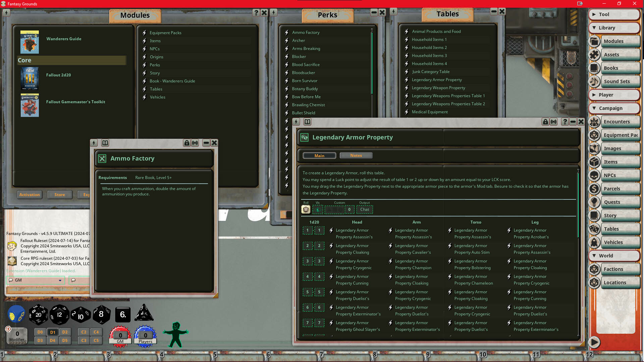Open the NPCs sidebar panel
Image resolution: width=644 pixels, height=362 pixels.
[x=621, y=175]
